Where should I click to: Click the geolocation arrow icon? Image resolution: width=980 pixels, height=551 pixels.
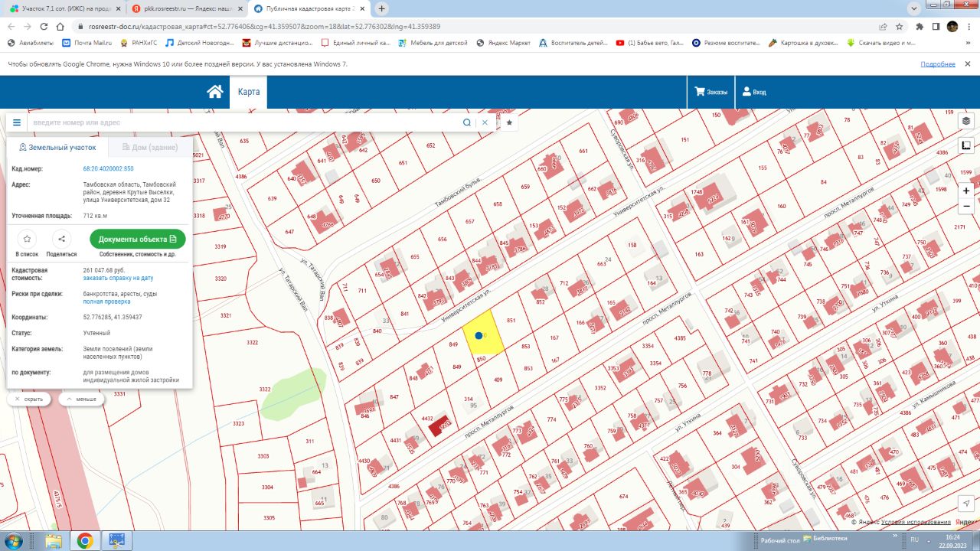pyautogui.click(x=966, y=503)
